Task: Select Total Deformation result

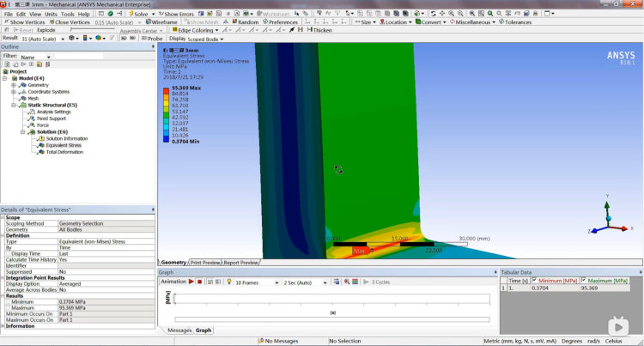Action: pyautogui.click(x=64, y=152)
